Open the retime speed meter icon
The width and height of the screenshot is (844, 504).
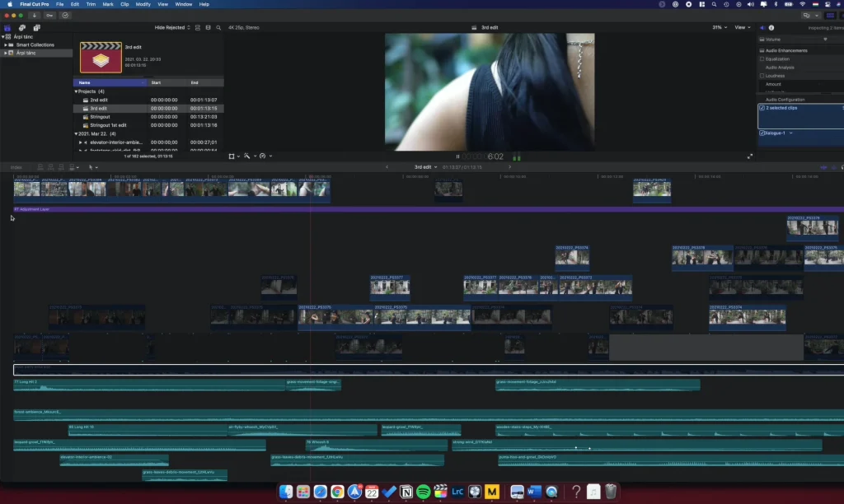point(263,156)
